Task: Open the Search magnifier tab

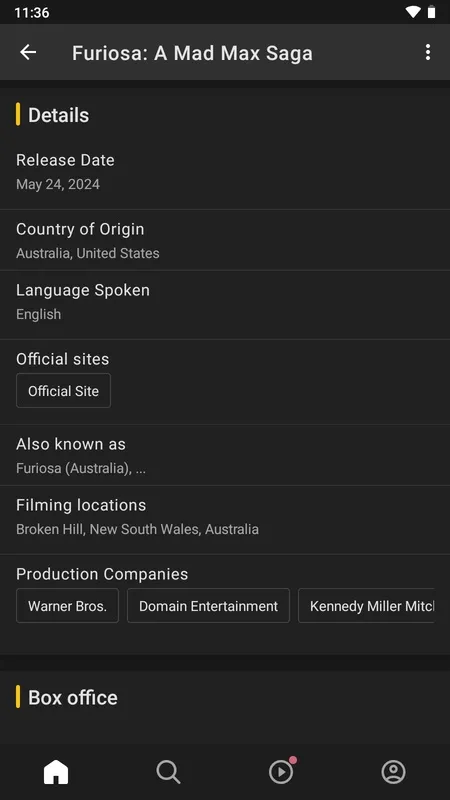Action: pyautogui.click(x=168, y=772)
